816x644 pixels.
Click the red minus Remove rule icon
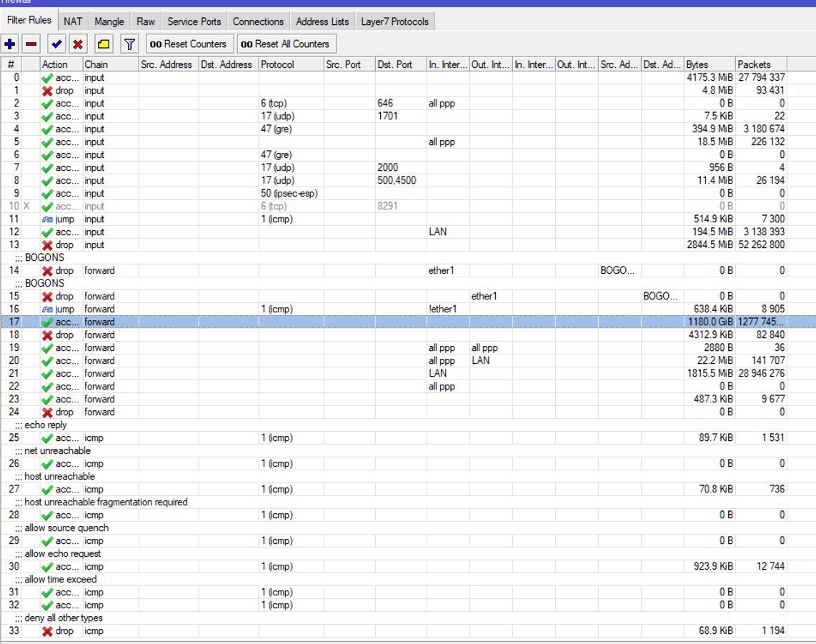(x=31, y=44)
